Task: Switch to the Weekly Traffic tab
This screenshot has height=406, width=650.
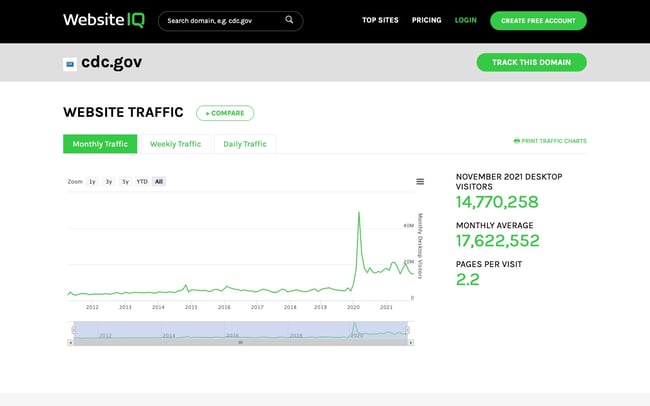Action: coord(175,144)
